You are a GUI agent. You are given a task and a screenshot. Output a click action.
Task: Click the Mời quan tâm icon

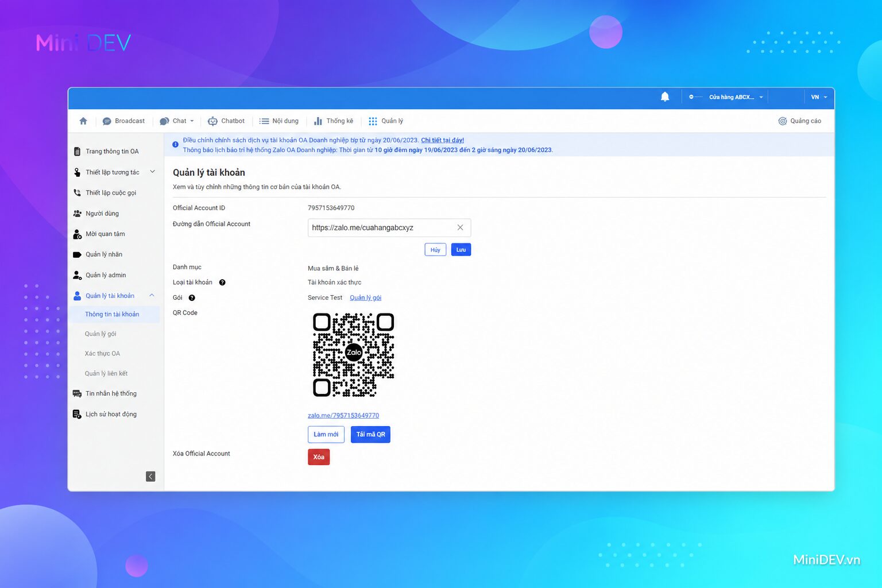(x=78, y=234)
